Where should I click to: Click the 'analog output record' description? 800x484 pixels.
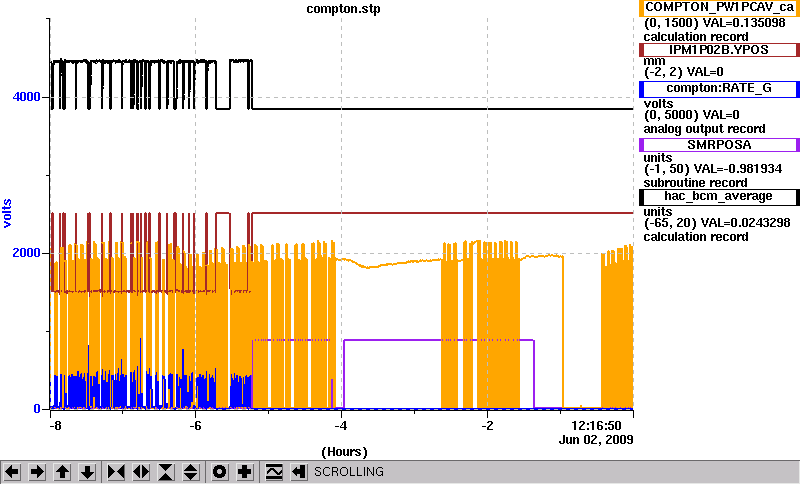coord(704,129)
